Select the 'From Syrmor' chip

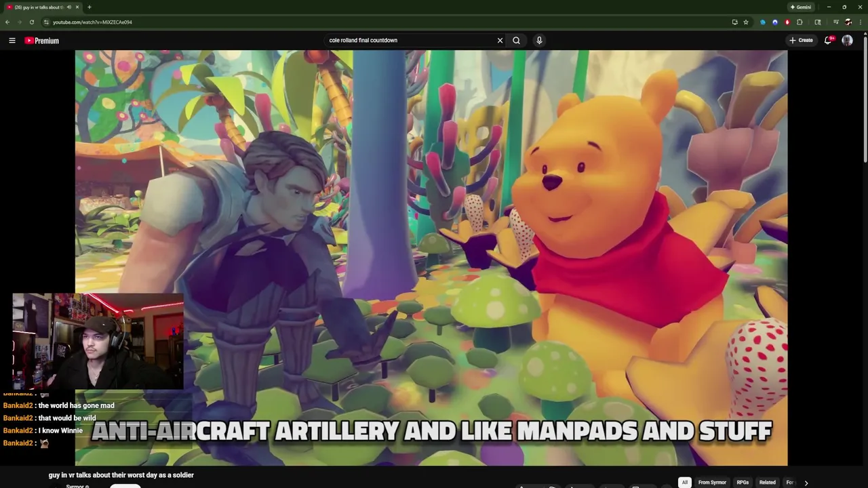[712, 483]
